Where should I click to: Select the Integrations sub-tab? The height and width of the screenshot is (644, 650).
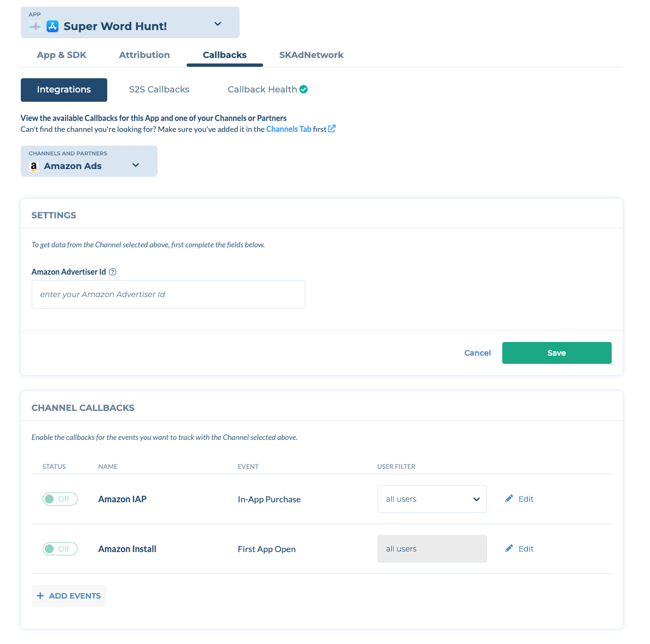pyautogui.click(x=64, y=90)
